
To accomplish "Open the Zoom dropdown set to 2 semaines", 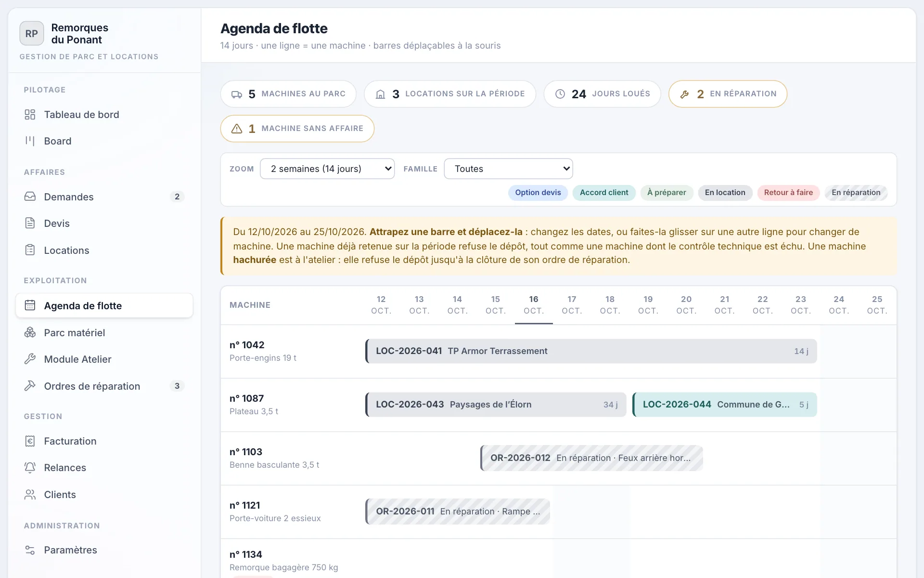I will [x=327, y=169].
